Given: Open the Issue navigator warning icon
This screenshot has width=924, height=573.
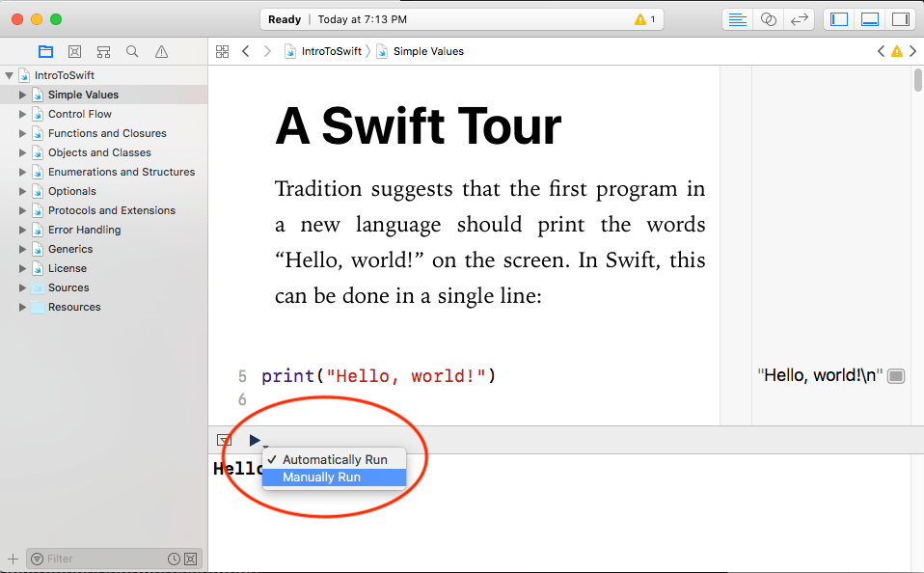Looking at the screenshot, I should (161, 52).
